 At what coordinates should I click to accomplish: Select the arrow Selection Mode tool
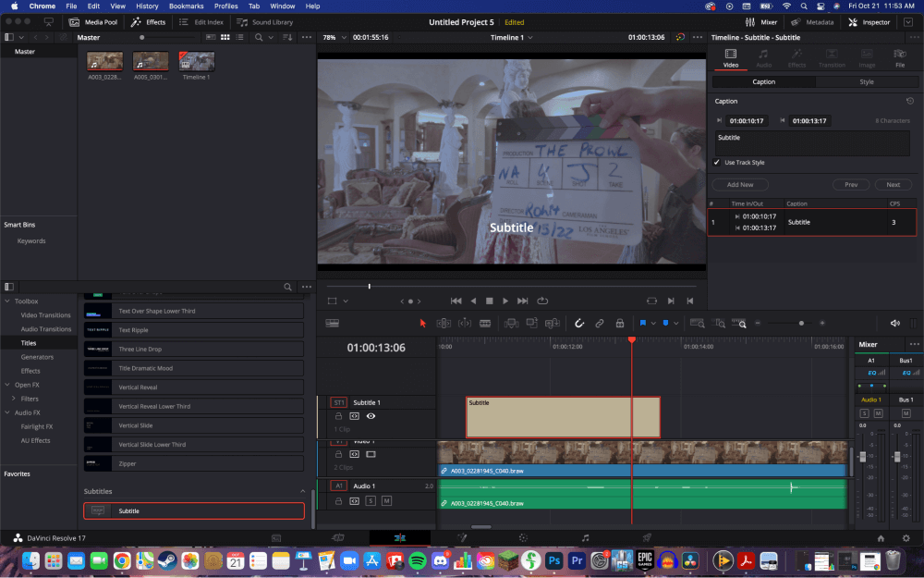[x=422, y=323]
